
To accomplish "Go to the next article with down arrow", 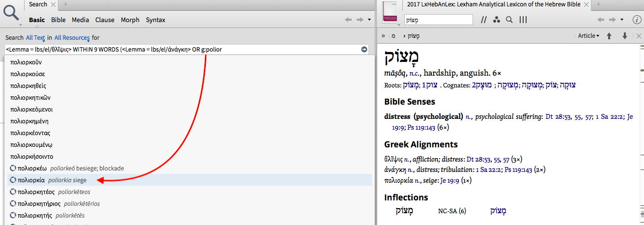I will (625, 36).
